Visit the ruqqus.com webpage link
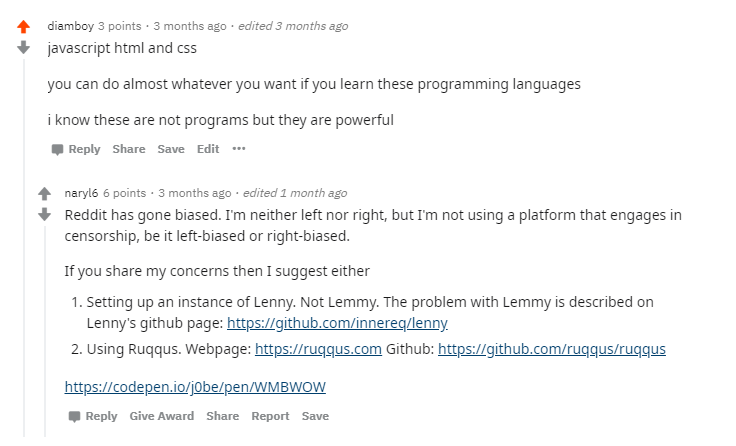The height and width of the screenshot is (446, 736). 318,349
